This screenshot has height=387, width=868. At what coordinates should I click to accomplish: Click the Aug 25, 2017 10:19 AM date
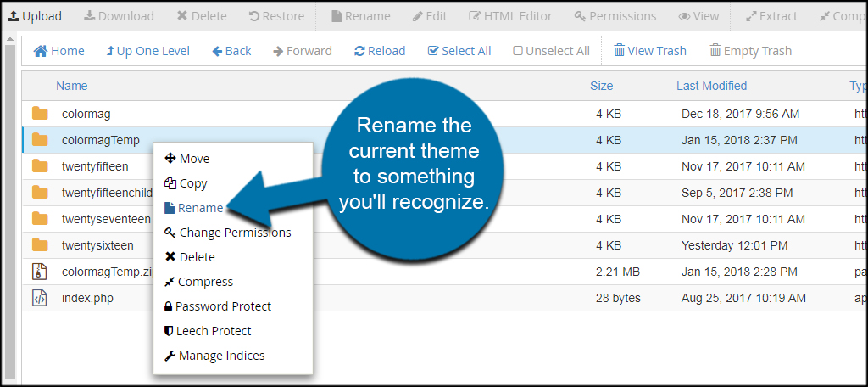click(743, 298)
